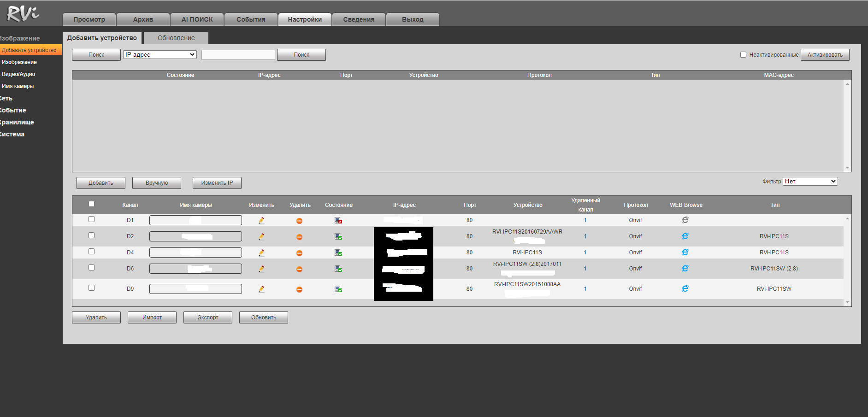Click the edit pencil icon for channel D4
Image resolution: width=868 pixels, height=417 pixels.
click(261, 253)
